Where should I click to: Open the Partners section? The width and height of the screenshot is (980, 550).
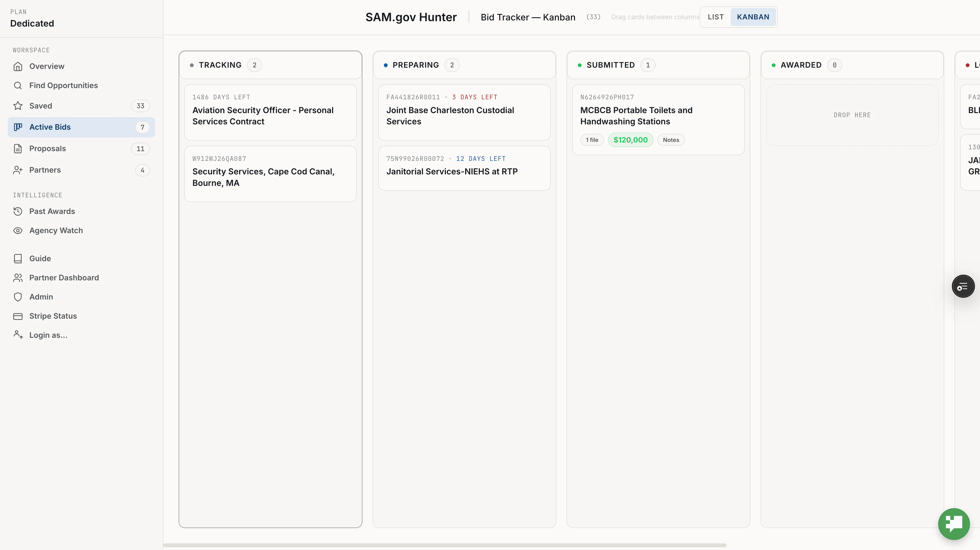(81, 170)
